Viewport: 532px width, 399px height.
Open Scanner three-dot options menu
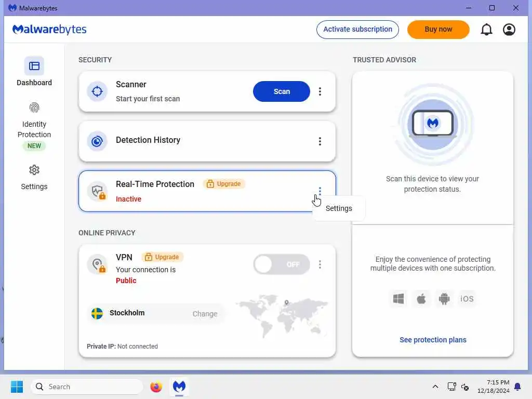[x=320, y=91]
